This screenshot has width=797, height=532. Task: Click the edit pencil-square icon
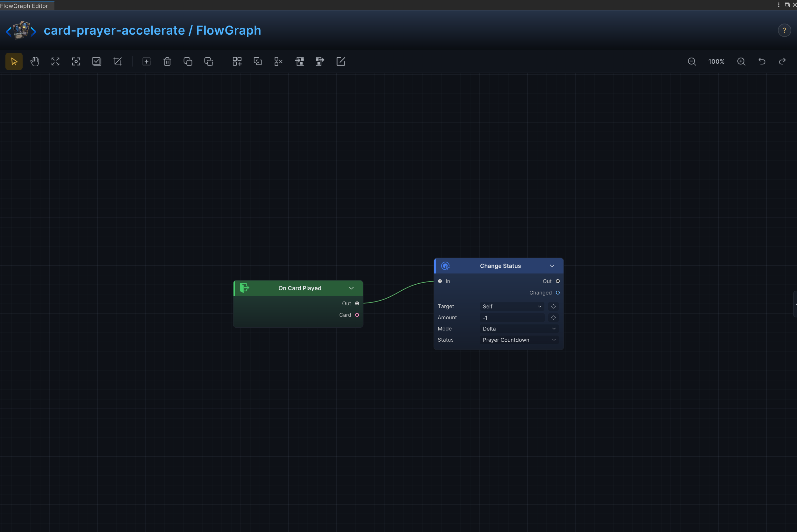(341, 61)
